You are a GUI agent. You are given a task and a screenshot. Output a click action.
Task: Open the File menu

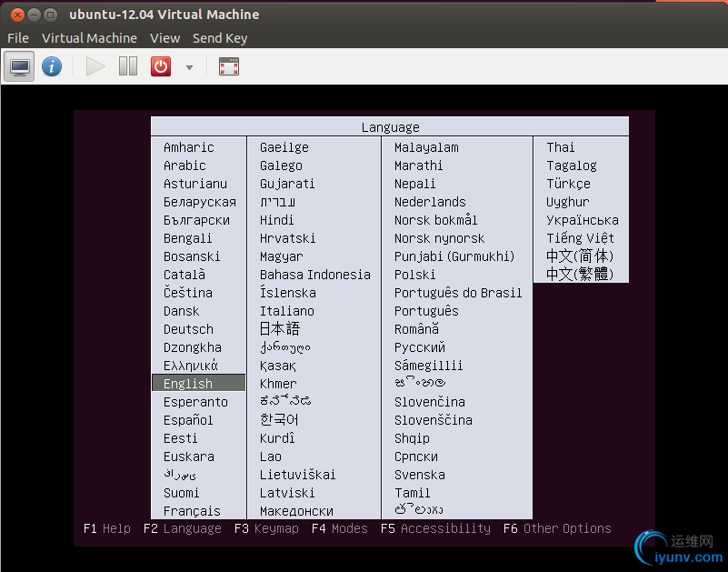coord(18,38)
